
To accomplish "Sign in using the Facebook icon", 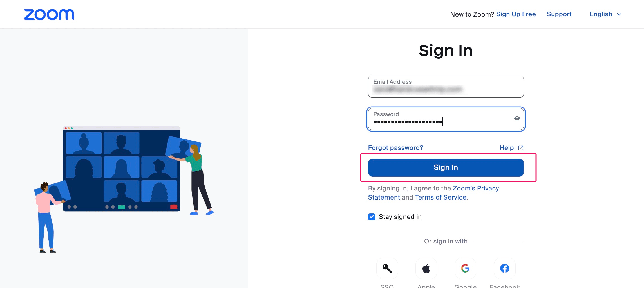I will pyautogui.click(x=504, y=268).
